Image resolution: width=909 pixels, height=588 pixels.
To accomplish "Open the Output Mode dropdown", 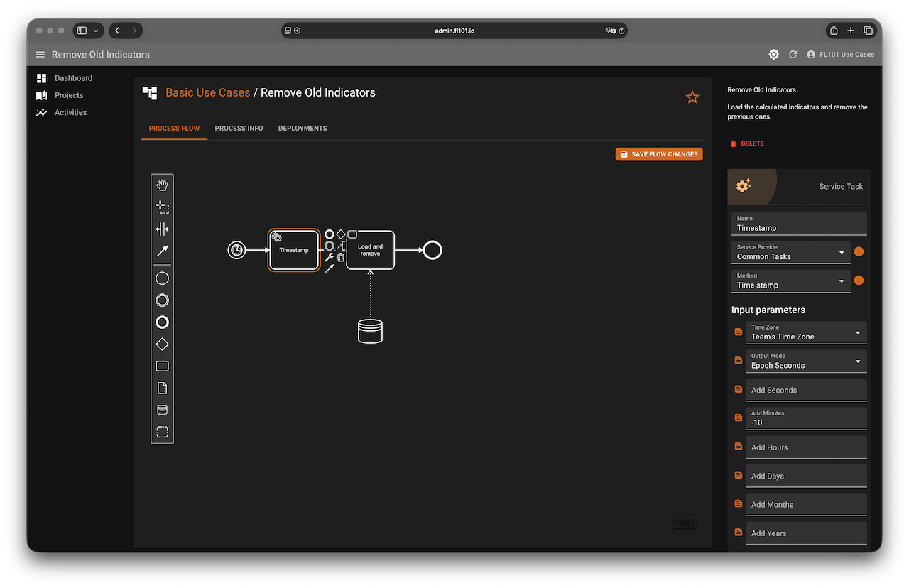I will tap(805, 361).
